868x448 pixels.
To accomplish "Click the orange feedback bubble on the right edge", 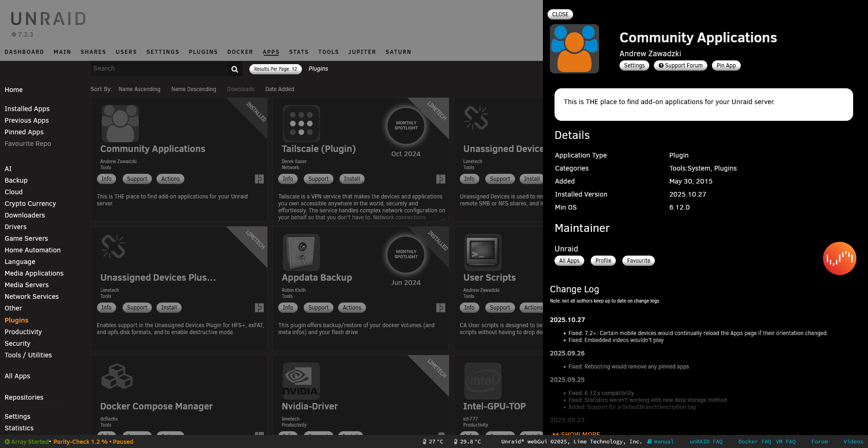I will point(839,258).
